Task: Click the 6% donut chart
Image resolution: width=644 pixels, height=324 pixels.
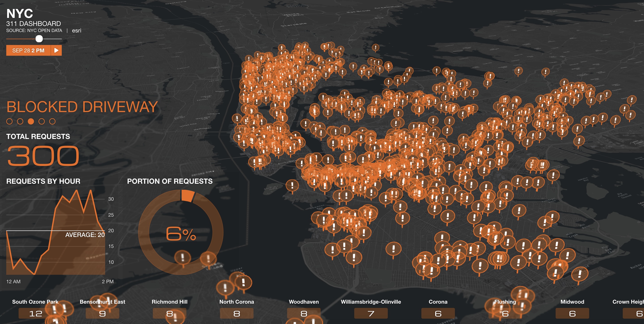Action: [181, 232]
